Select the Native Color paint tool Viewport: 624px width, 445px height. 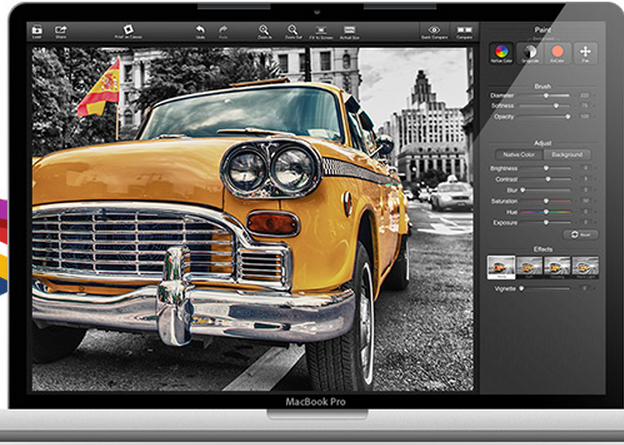(501, 53)
